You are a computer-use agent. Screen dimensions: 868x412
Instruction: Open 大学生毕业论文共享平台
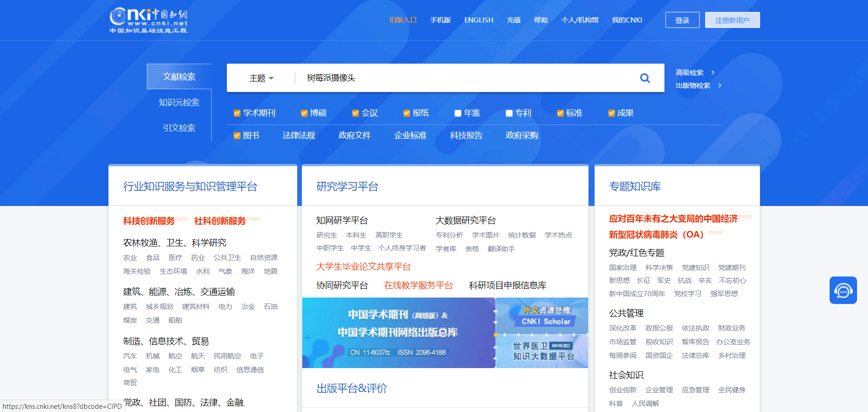coord(364,266)
